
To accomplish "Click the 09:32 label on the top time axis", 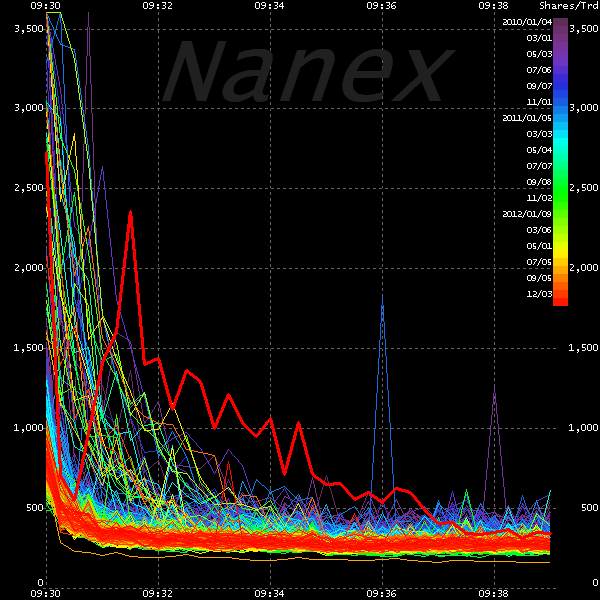I will (x=157, y=5).
